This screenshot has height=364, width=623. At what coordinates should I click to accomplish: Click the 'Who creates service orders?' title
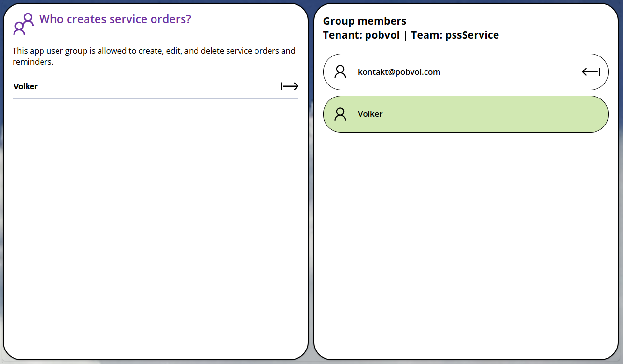tap(115, 19)
